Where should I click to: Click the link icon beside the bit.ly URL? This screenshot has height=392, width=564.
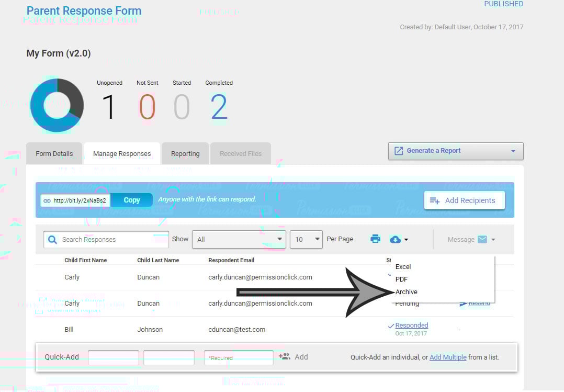[x=47, y=200]
